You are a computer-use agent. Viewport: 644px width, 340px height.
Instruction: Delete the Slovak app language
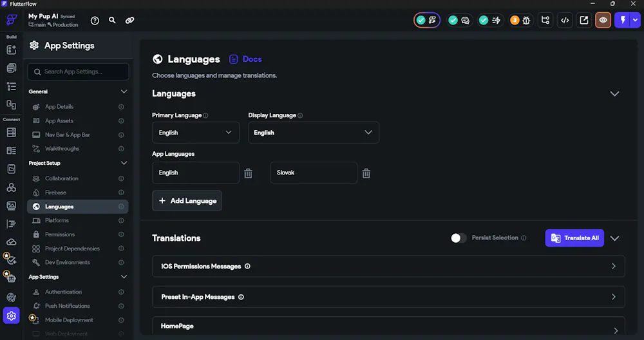pyautogui.click(x=366, y=173)
